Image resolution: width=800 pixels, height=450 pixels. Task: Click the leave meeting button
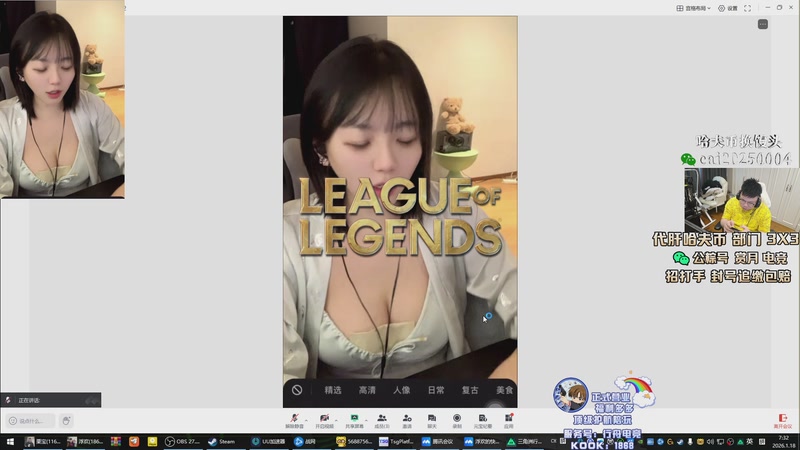click(x=783, y=421)
